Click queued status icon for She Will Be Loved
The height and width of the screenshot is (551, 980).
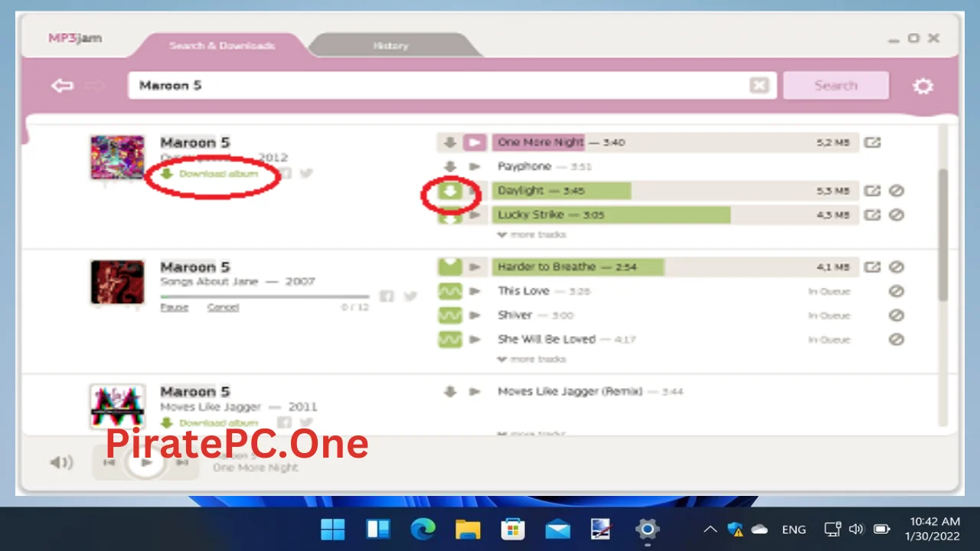450,339
